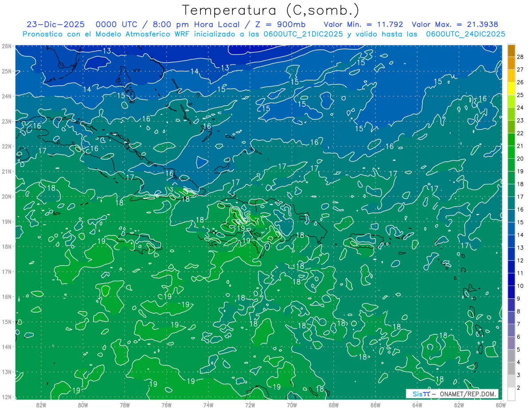
Task: Click initialization time '0600UTC_21DIC2025'
Action: [303, 34]
